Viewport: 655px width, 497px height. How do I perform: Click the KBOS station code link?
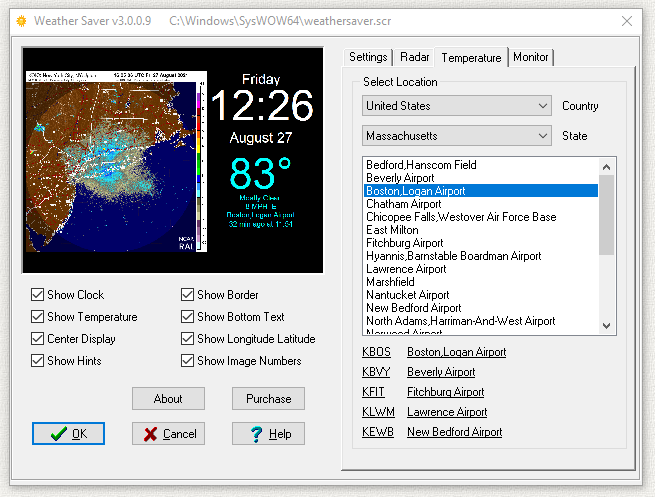pos(376,352)
